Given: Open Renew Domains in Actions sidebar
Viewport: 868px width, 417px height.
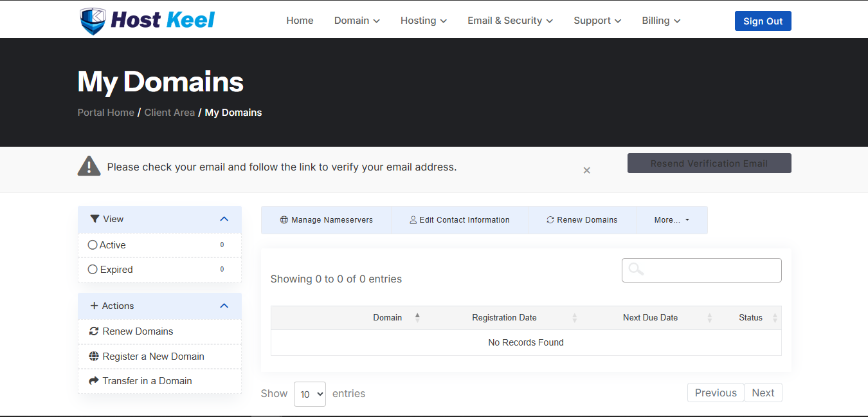Looking at the screenshot, I should coord(159,331).
